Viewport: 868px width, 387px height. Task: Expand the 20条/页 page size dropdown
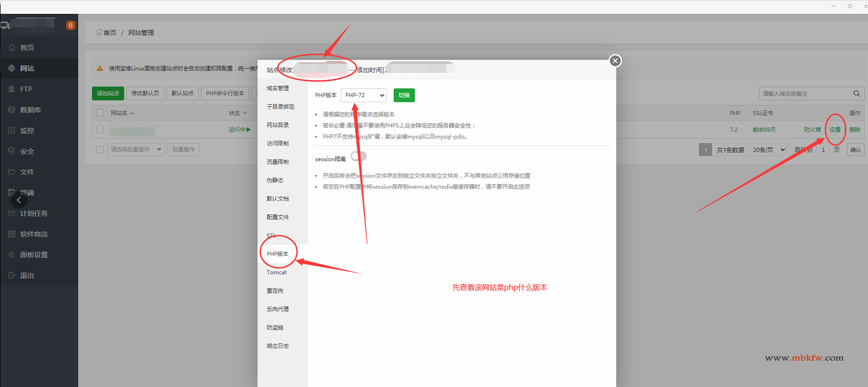(768, 150)
